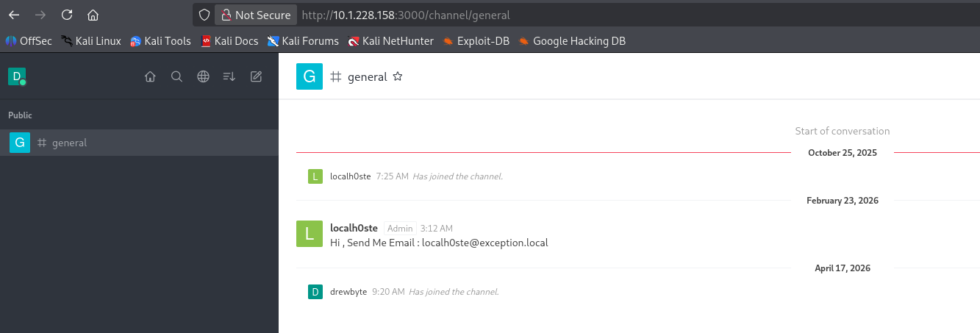
Task: Click the Create New pencil icon
Action: [256, 76]
